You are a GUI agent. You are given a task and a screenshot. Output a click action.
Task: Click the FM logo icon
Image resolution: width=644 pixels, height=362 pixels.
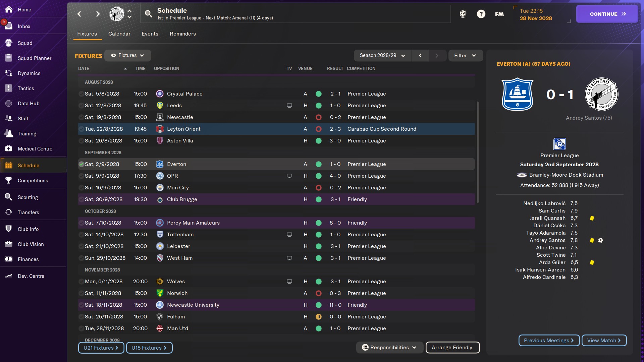click(x=499, y=14)
